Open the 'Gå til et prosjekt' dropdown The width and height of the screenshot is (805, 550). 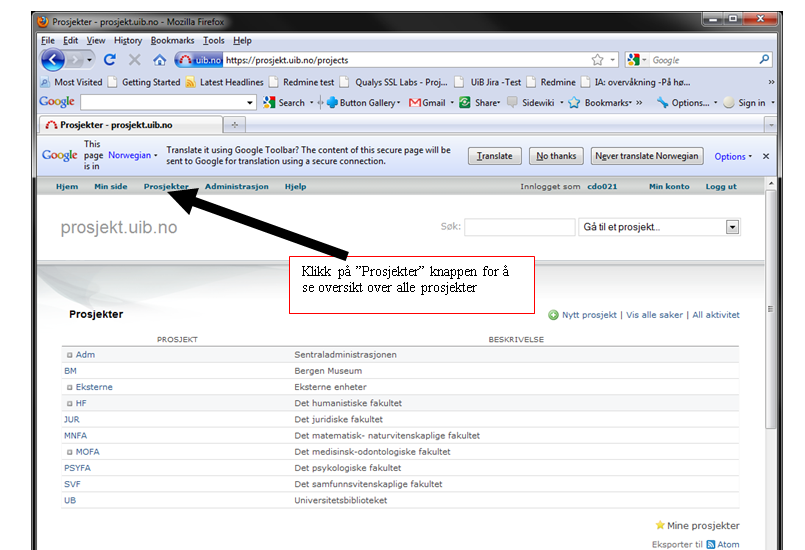pos(732,227)
